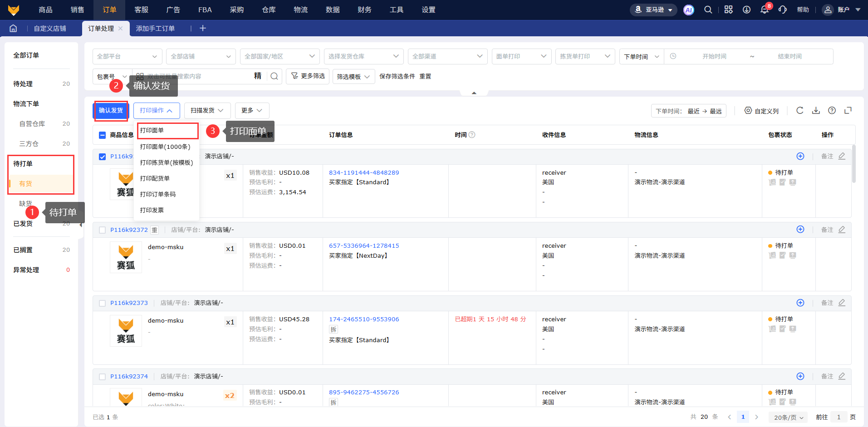Viewport: 868px width, 427px height.
Task: Check the checkbox for order P116k92374
Action: pyautogui.click(x=102, y=377)
